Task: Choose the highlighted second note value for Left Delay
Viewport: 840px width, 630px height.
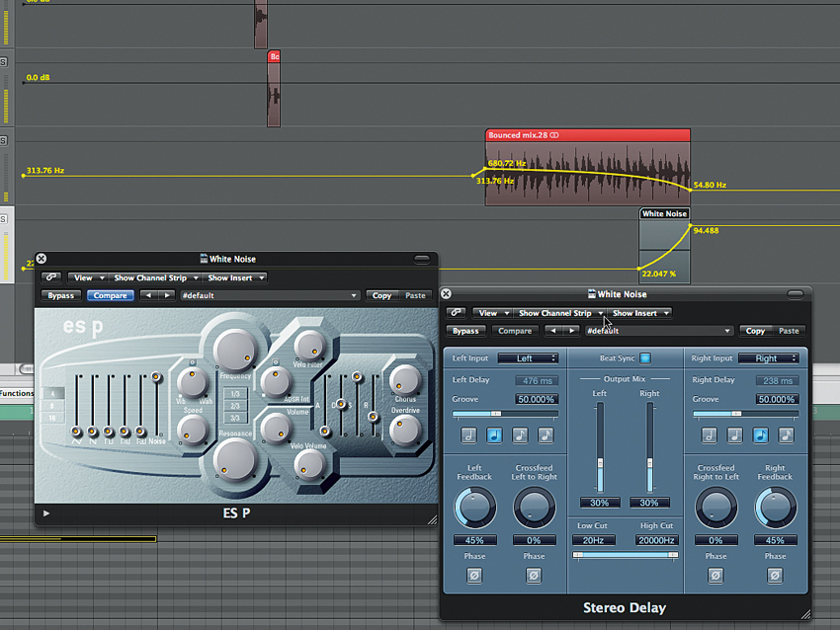Action: pyautogui.click(x=494, y=435)
